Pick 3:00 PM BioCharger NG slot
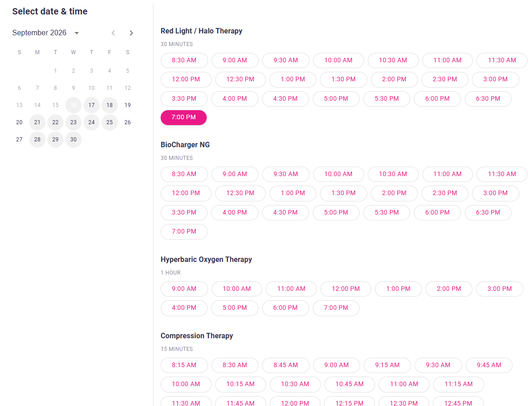 [495, 193]
